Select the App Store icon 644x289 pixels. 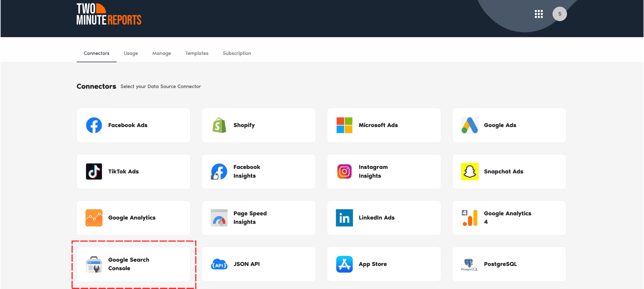point(344,264)
